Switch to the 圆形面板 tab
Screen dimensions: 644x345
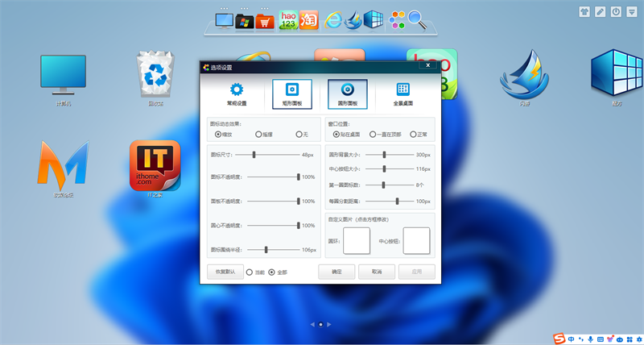pos(348,94)
